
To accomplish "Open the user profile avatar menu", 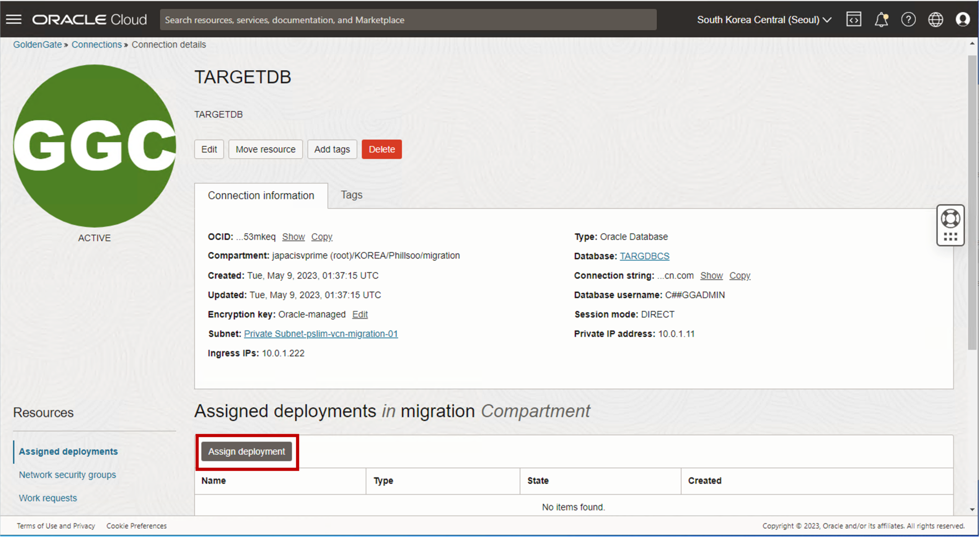I will pyautogui.click(x=963, y=20).
